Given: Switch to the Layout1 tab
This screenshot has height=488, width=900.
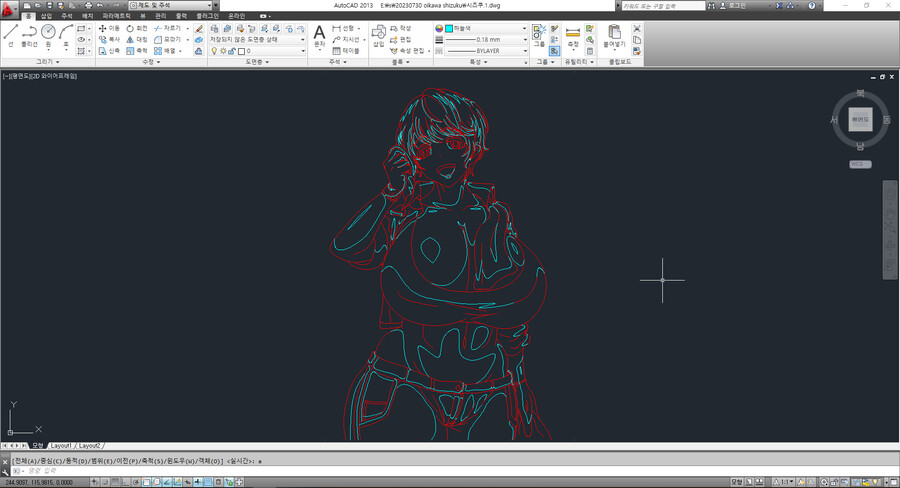Looking at the screenshot, I should (x=61, y=445).
